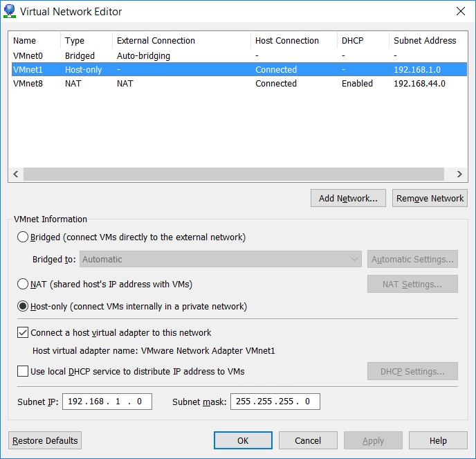The height and width of the screenshot is (459, 476).
Task: Click the Subnet mask input field
Action: click(x=275, y=402)
